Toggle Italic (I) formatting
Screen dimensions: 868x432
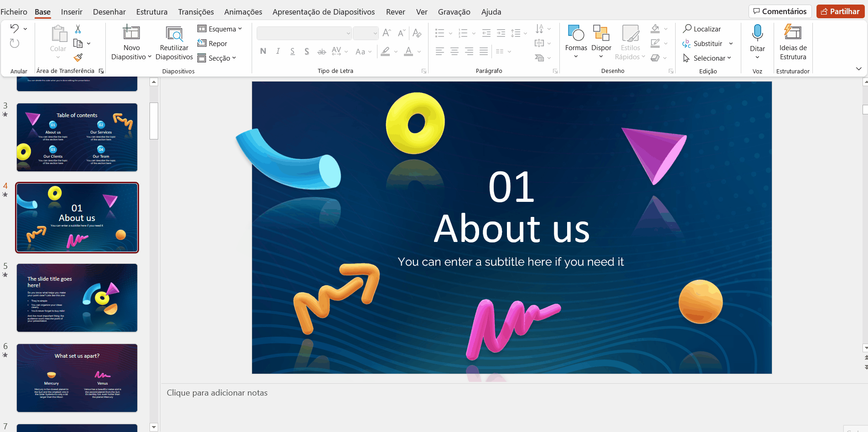tap(278, 51)
